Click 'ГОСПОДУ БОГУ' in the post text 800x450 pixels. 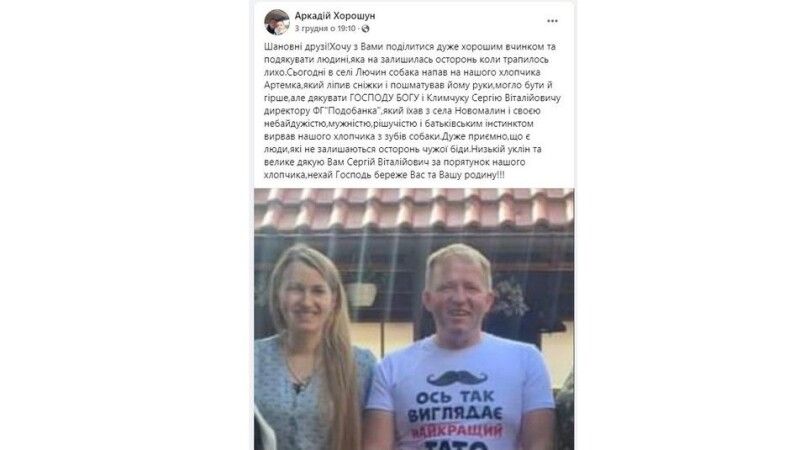[378, 98]
